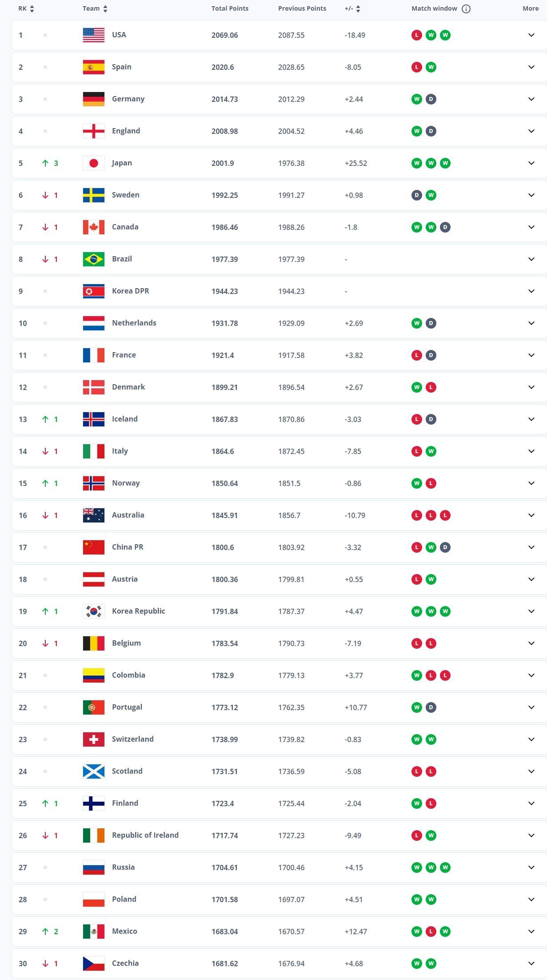Viewport: 547px width, 980px height.
Task: Click the Previous Points column header
Action: click(302, 8)
